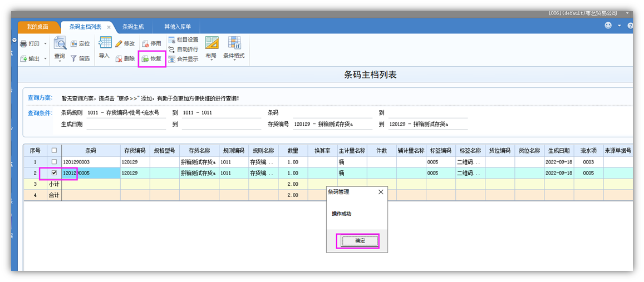
Task: Toggle the header select-all checkbox
Action: [x=54, y=151]
